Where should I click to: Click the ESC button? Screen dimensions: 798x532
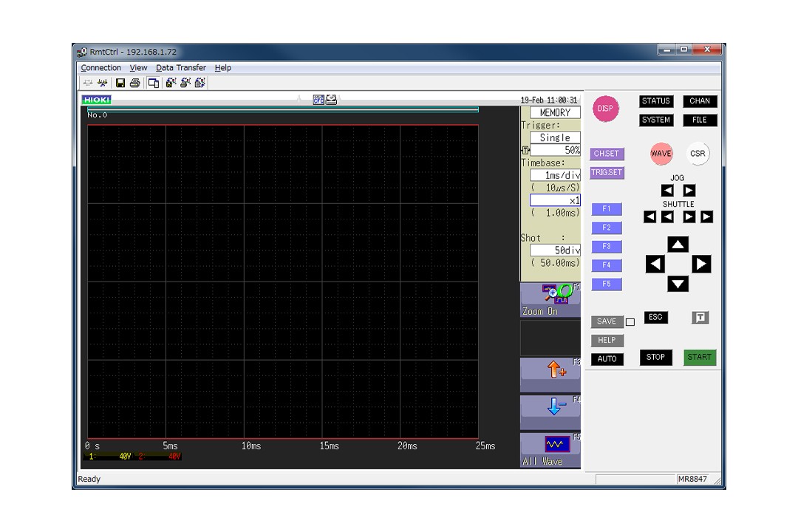(655, 318)
